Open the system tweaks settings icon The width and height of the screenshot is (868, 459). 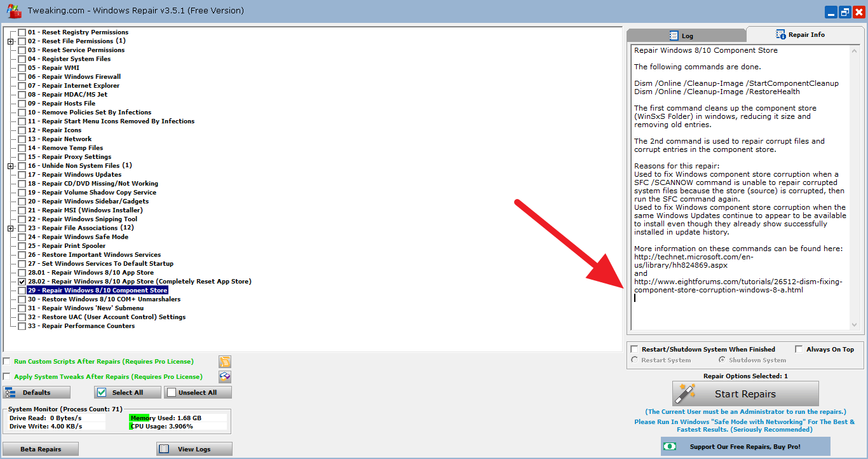coord(225,377)
